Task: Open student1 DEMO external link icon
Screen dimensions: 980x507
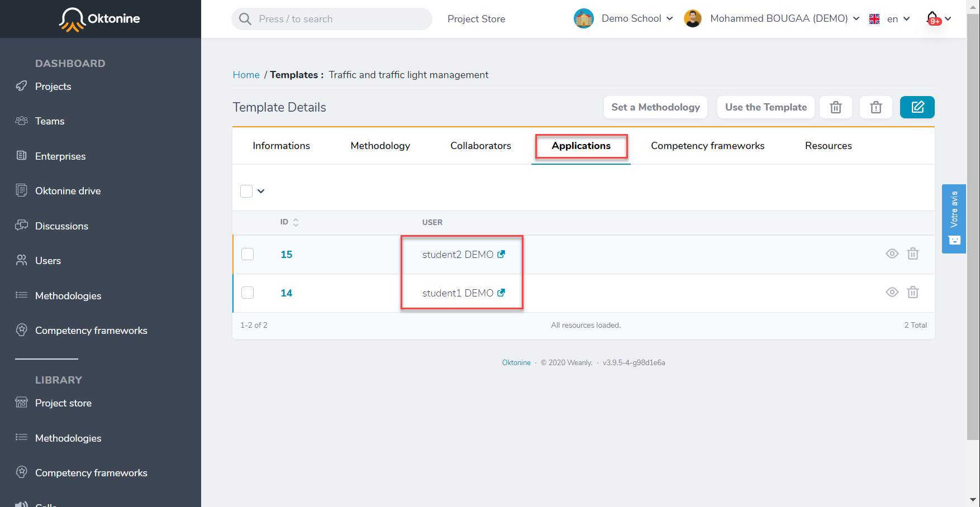Action: coord(501,293)
